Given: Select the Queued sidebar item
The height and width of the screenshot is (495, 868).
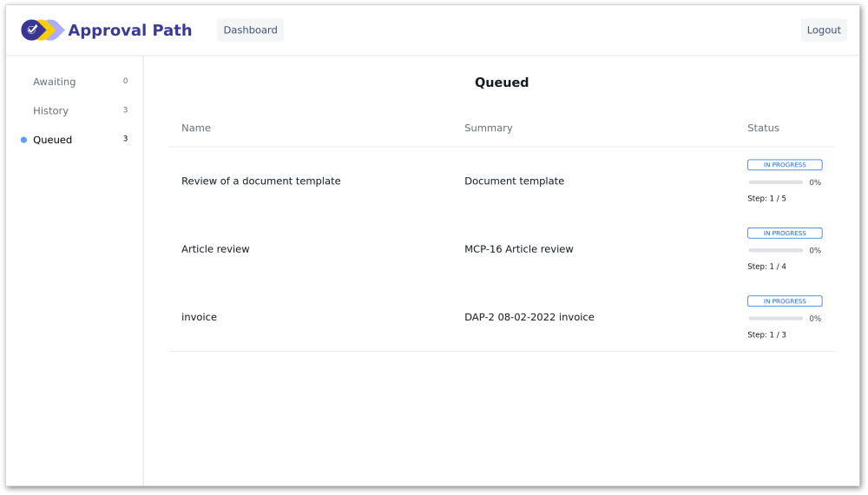Looking at the screenshot, I should [75, 140].
